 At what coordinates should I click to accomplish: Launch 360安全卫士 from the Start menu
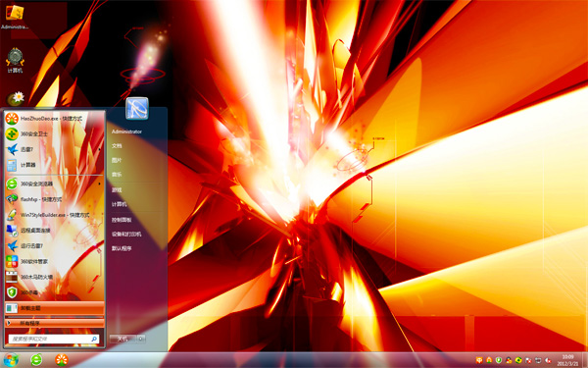pyautogui.click(x=54, y=134)
